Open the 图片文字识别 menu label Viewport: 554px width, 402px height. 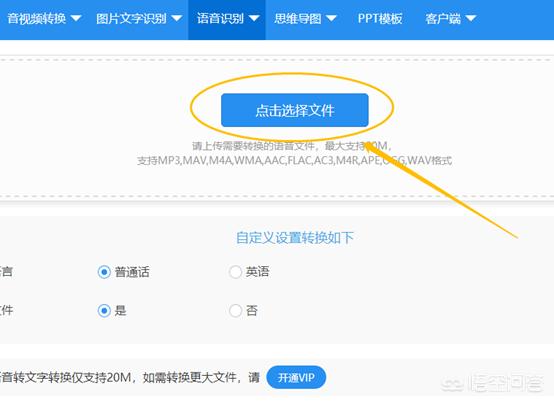pos(131,18)
